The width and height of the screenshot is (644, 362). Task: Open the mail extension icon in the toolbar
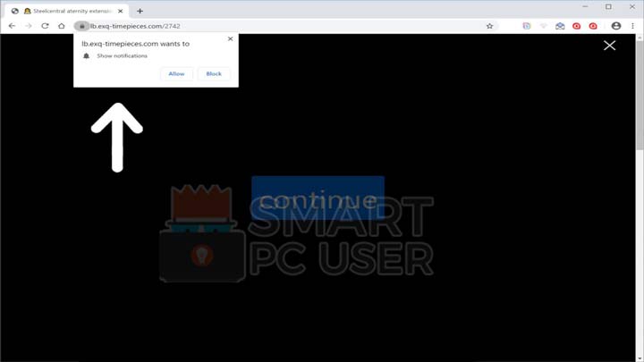coord(560,26)
